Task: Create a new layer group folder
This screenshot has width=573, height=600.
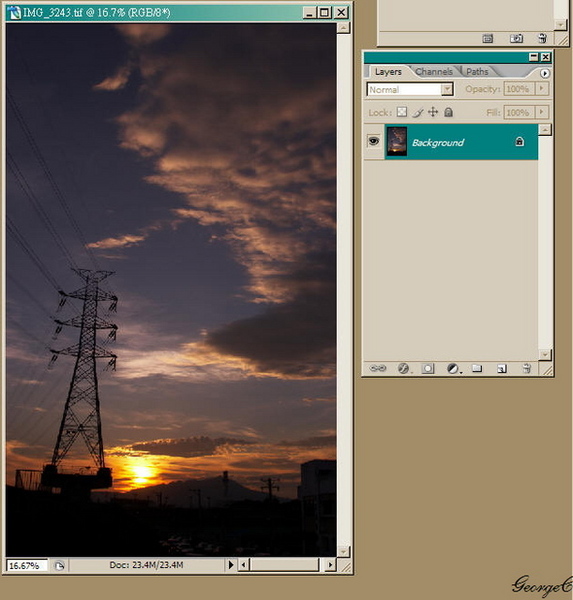Action: [x=477, y=368]
